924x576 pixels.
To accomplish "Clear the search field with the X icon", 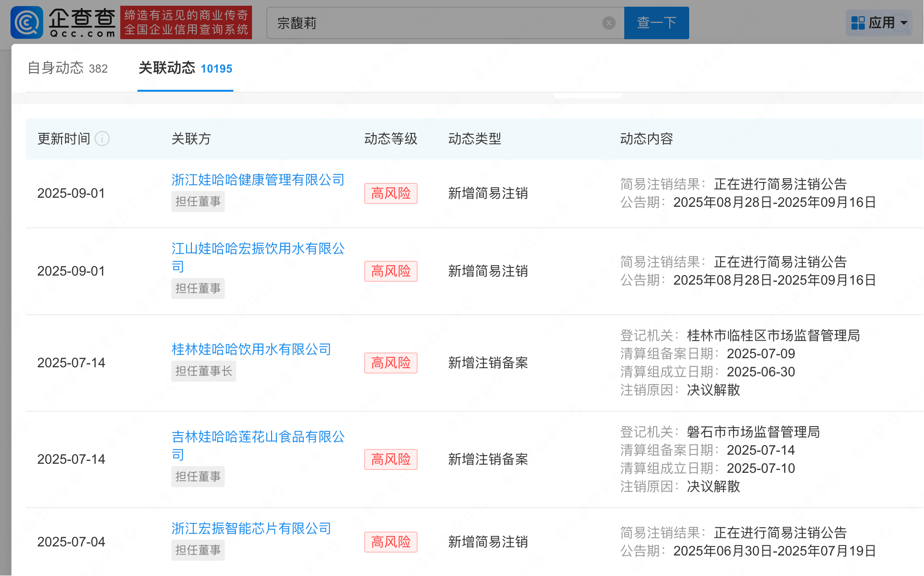I will tap(609, 23).
